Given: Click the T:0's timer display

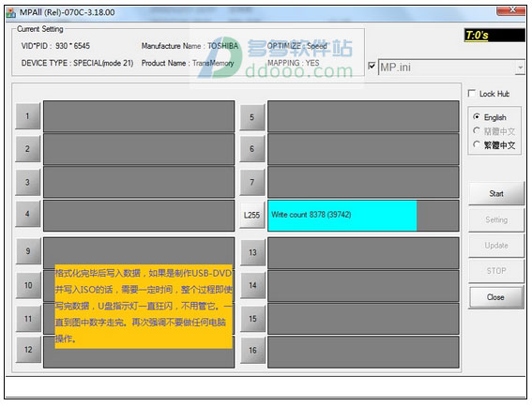Looking at the screenshot, I should click(x=494, y=36).
